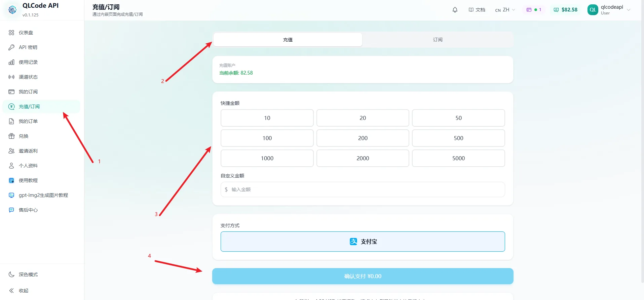This screenshot has width=644, height=300.
Task: Click the 输入金额 custom amount field
Action: [x=363, y=189]
